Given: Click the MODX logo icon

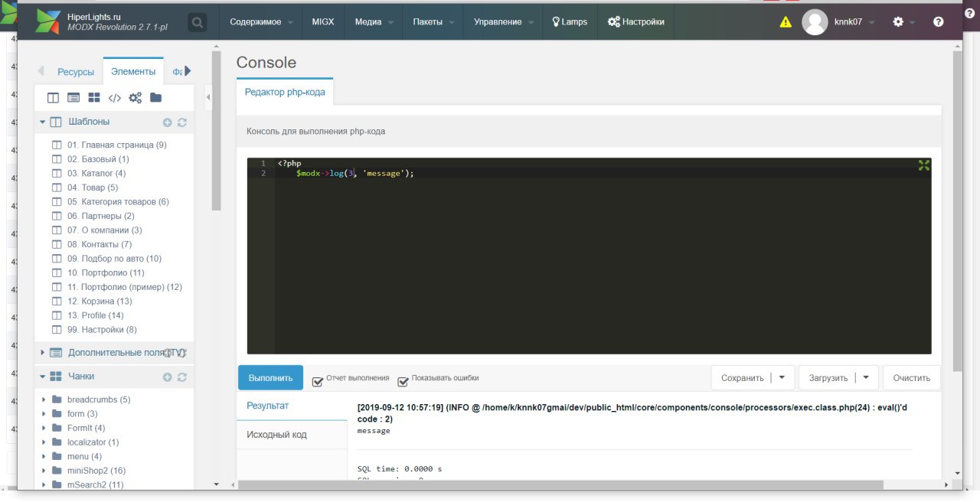Looking at the screenshot, I should coord(48,22).
